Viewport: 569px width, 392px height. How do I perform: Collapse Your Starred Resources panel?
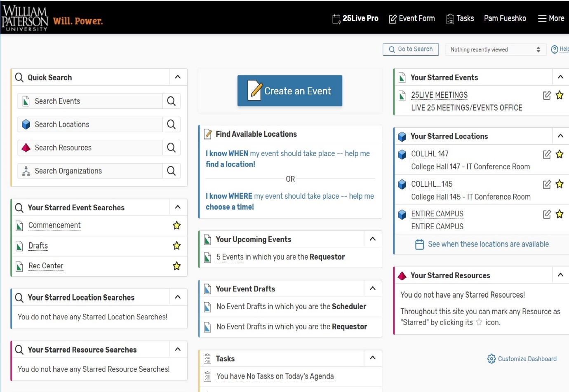pyautogui.click(x=560, y=275)
